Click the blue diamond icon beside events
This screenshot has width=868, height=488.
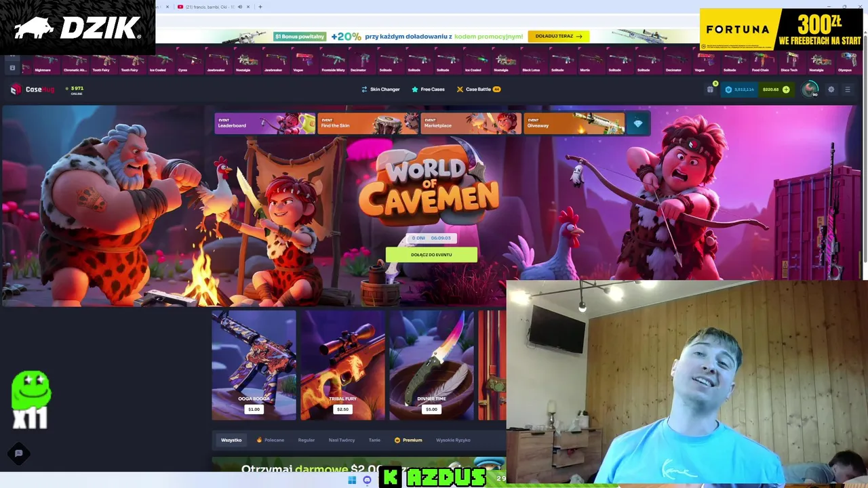pyautogui.click(x=637, y=123)
